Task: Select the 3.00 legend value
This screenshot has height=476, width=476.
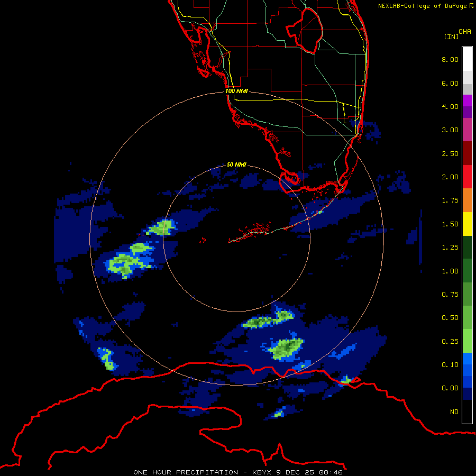Action: pyautogui.click(x=450, y=130)
